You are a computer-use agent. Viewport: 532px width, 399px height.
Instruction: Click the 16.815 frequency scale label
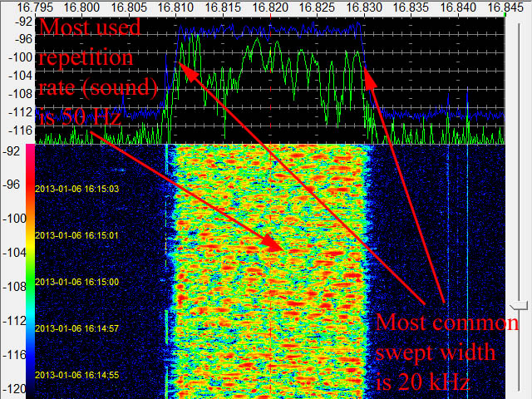[x=223, y=7]
